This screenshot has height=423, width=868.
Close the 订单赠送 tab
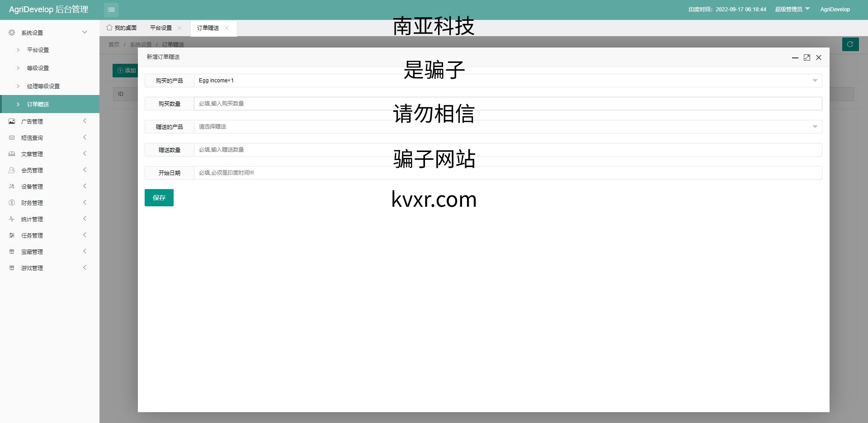pyautogui.click(x=226, y=28)
